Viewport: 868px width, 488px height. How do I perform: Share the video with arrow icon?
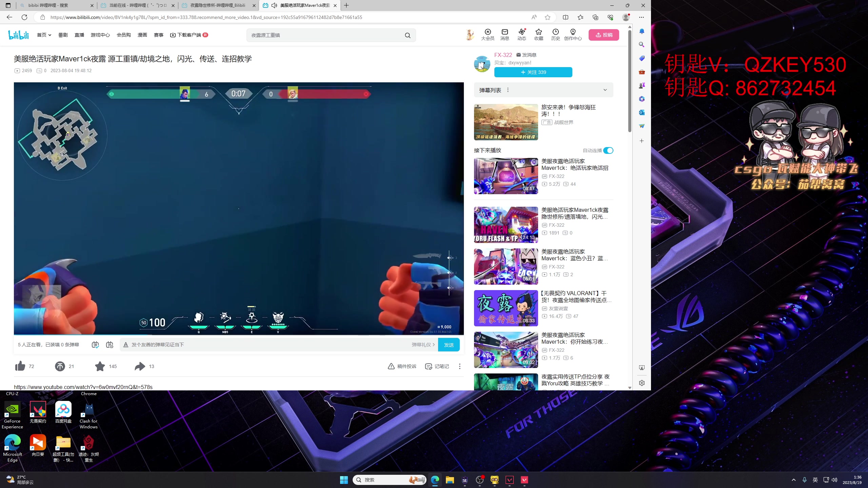click(140, 366)
